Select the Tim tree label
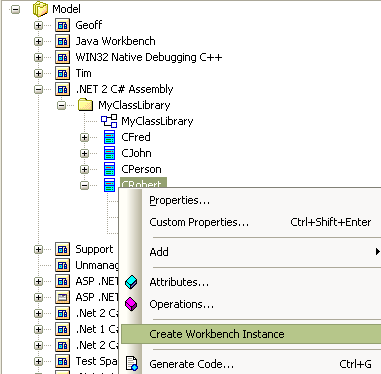The height and width of the screenshot is (374, 381). pos(83,73)
